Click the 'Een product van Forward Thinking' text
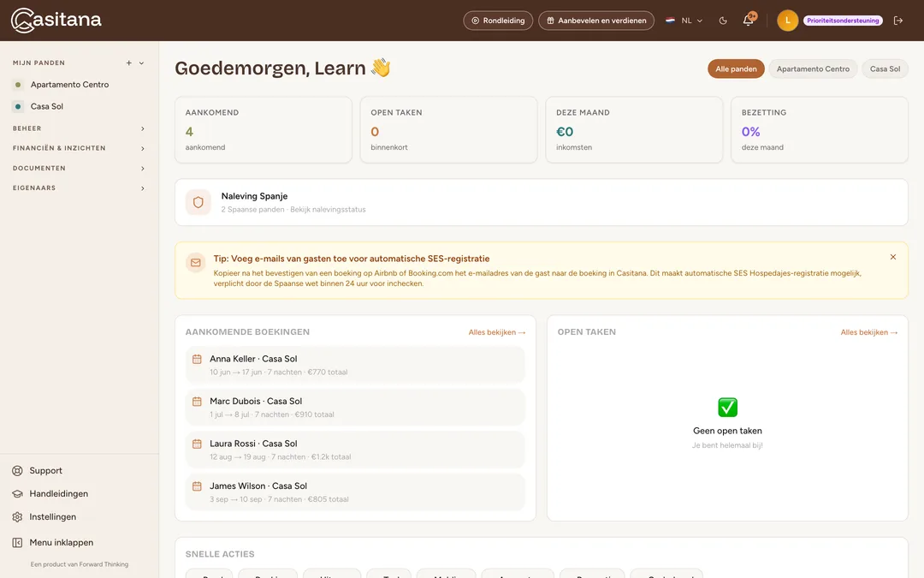Screen dimensions: 924x578 (80, 564)
